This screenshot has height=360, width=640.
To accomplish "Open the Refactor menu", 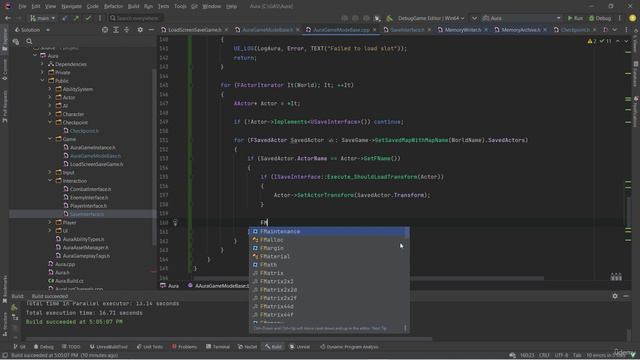I will (113, 7).
